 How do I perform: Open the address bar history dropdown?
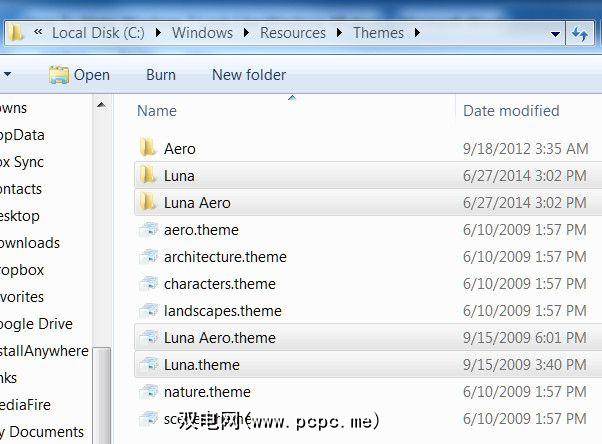pyautogui.click(x=556, y=33)
